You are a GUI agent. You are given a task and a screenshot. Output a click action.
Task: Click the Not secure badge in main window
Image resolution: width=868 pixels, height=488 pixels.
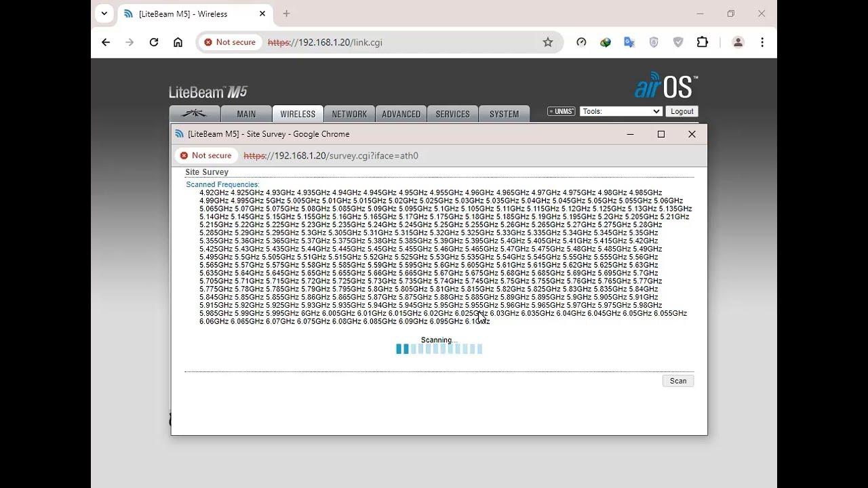click(x=230, y=42)
